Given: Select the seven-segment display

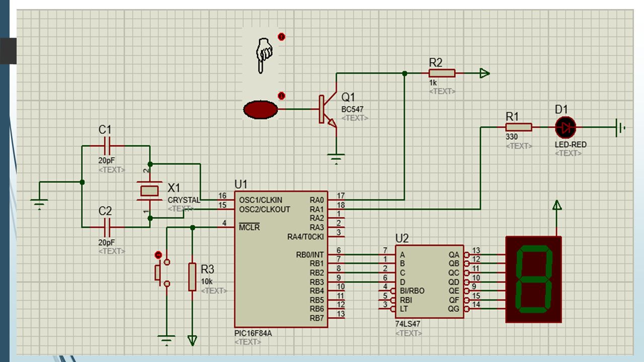Looking at the screenshot, I should (533, 280).
